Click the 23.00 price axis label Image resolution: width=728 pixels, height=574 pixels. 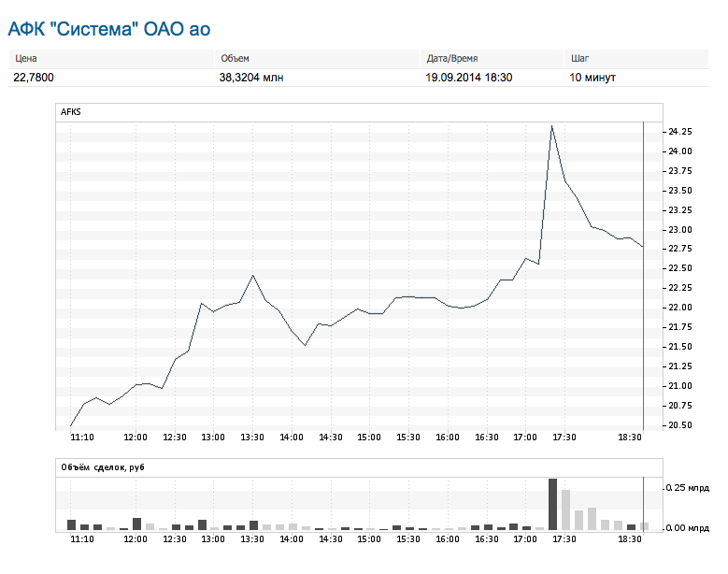[x=679, y=229]
